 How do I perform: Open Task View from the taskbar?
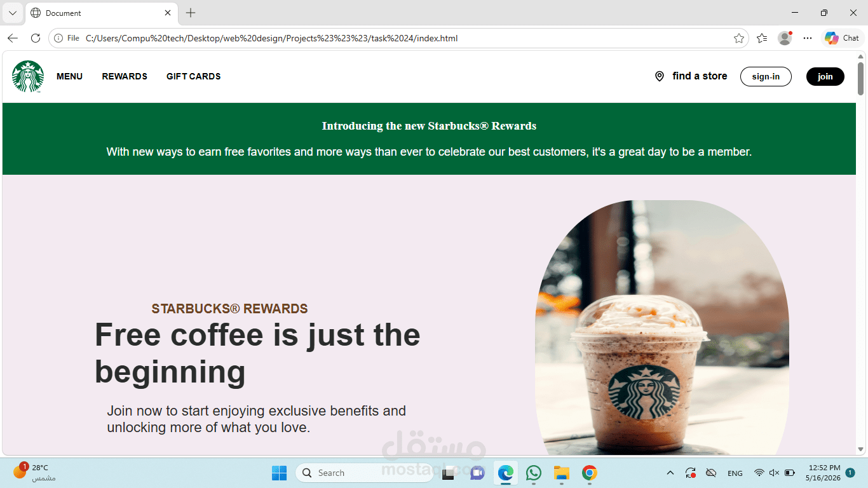click(x=448, y=473)
